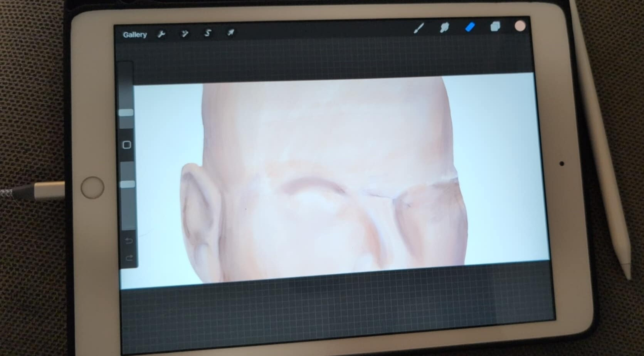Open the Adjustments magic wand menu
644x356 pixels.
[185, 34]
